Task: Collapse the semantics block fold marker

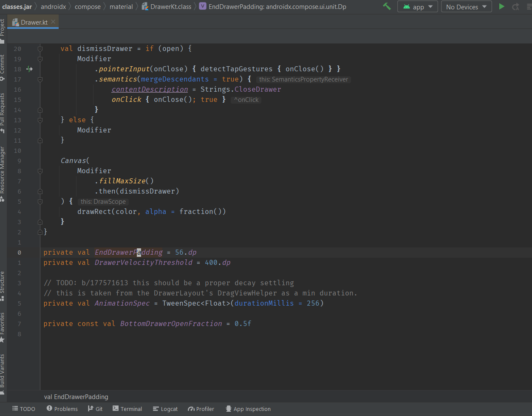Action: click(40, 79)
